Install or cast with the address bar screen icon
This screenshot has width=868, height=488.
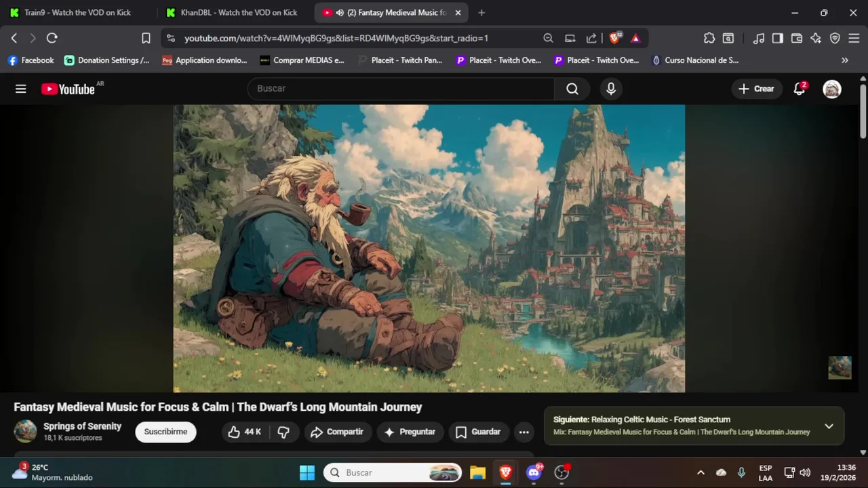point(570,38)
